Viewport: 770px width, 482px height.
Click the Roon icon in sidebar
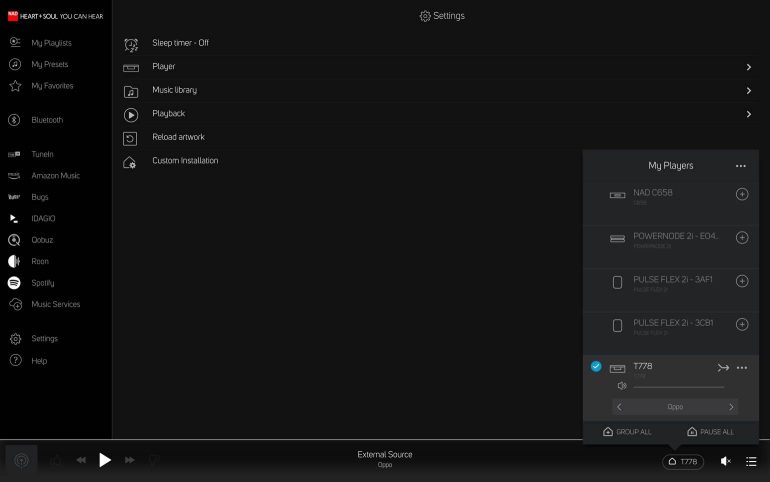pos(15,261)
